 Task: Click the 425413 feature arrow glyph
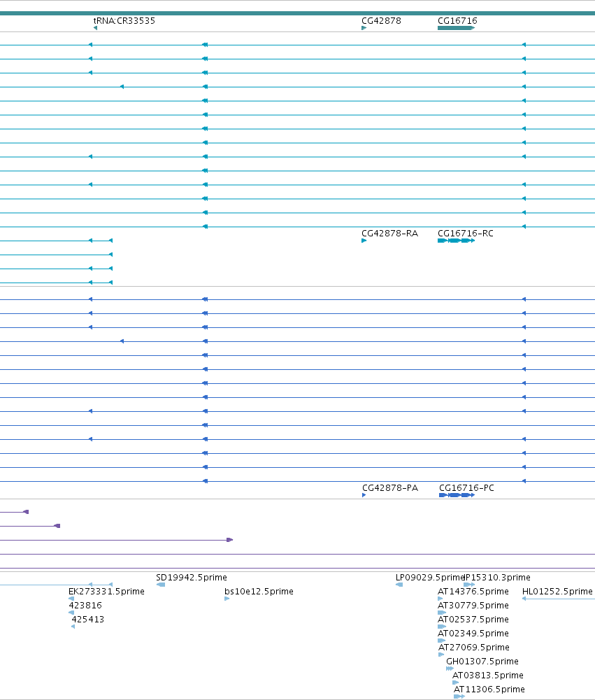tap(73, 627)
